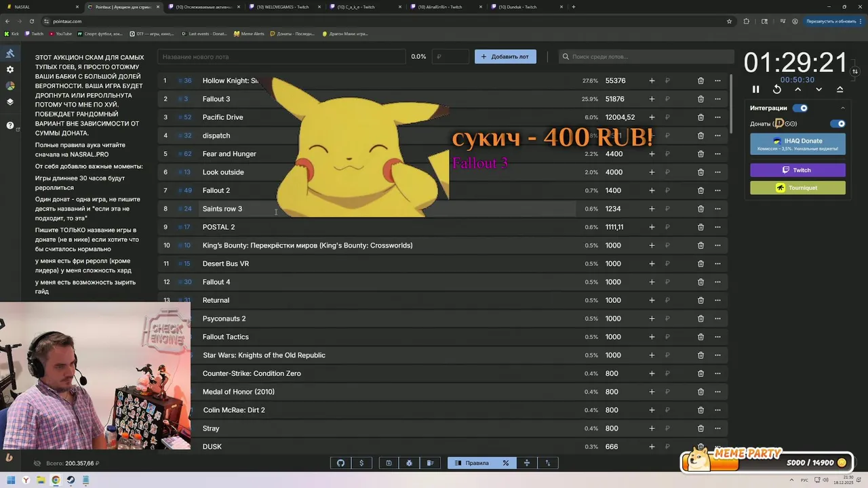Reset the auction timer

[x=777, y=89]
